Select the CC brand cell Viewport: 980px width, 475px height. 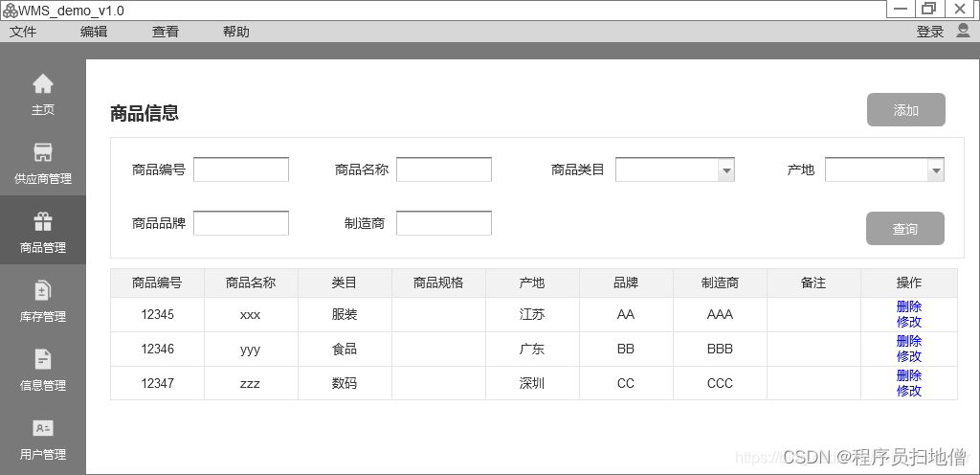tap(626, 383)
